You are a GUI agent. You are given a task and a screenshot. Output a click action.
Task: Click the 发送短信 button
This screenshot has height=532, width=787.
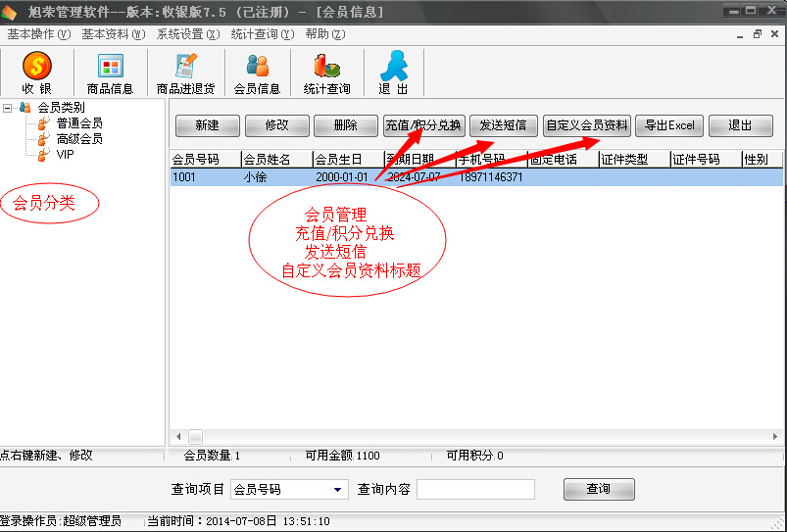click(504, 125)
